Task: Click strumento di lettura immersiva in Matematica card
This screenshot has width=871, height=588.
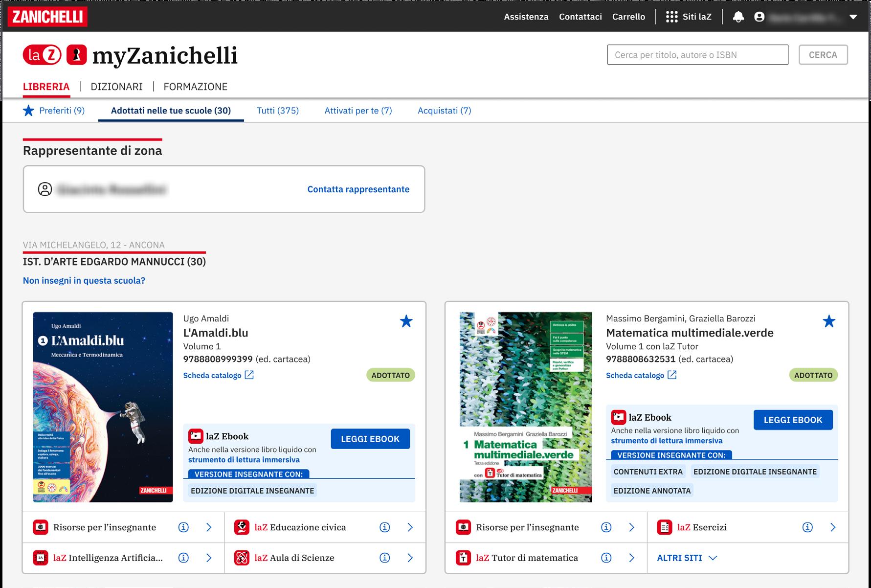Action: pyautogui.click(x=667, y=441)
